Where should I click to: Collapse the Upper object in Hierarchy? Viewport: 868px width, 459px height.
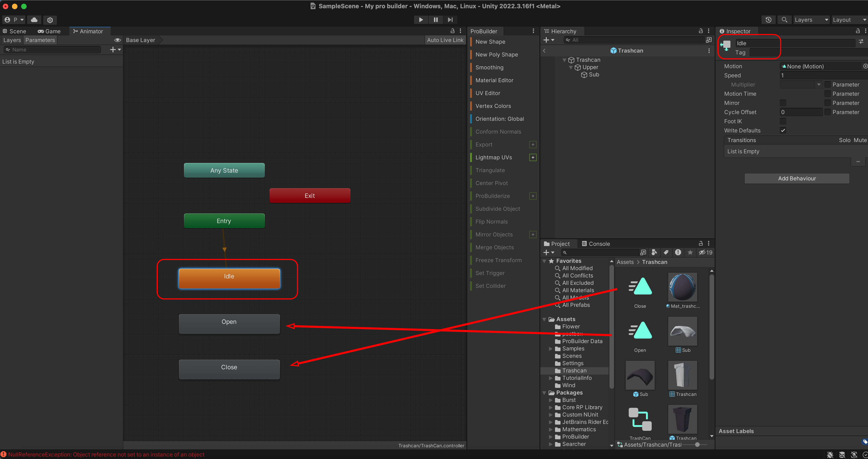click(x=571, y=67)
